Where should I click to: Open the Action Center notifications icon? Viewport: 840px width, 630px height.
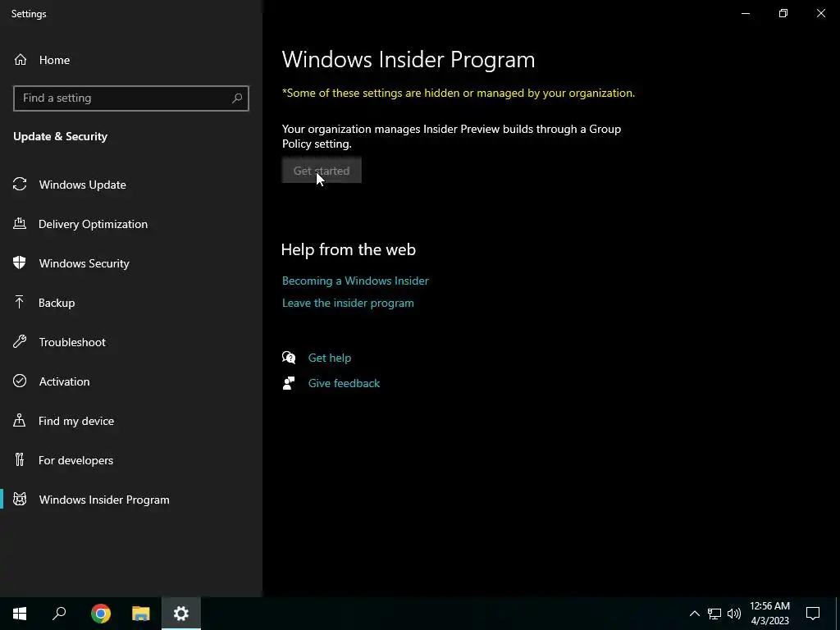click(813, 614)
